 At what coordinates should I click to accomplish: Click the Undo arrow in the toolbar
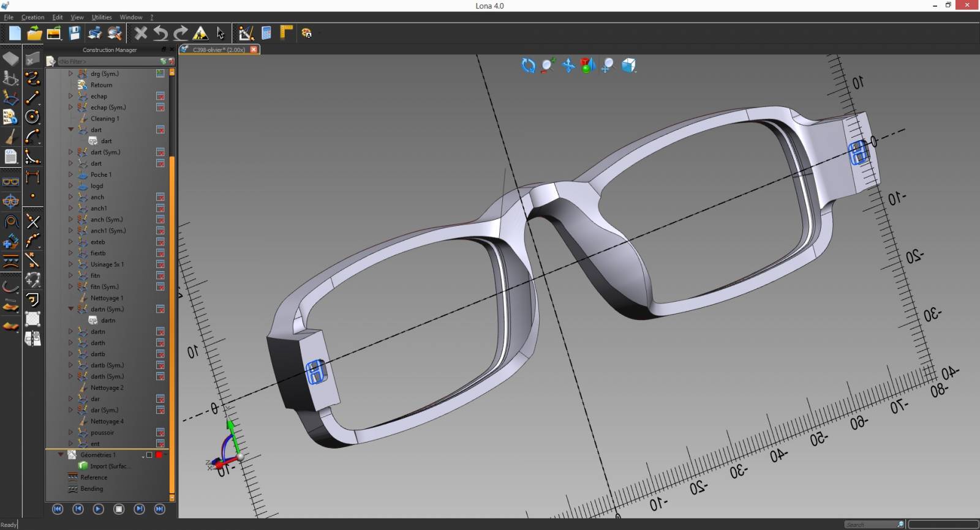[x=160, y=33]
